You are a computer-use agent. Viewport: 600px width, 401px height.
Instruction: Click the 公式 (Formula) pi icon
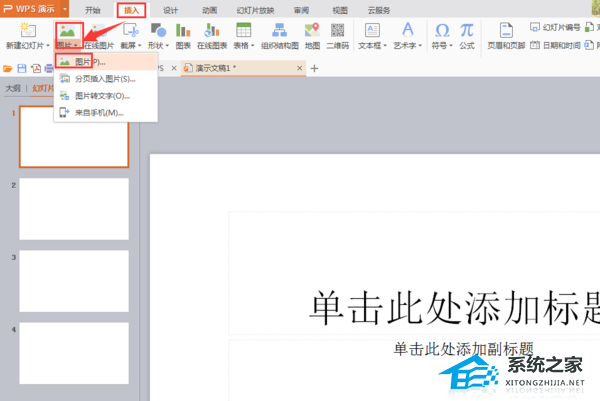(x=466, y=37)
